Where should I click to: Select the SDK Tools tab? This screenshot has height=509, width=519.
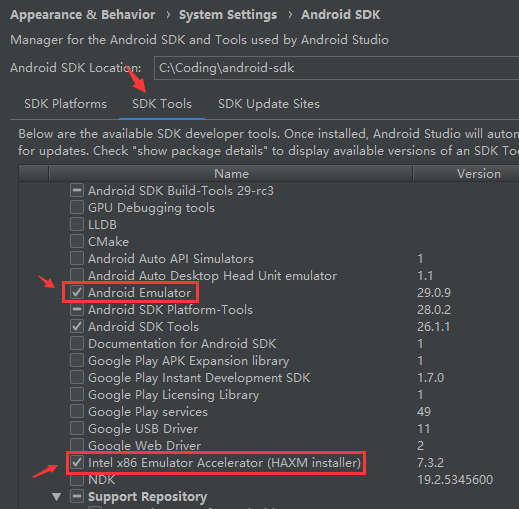tap(162, 104)
